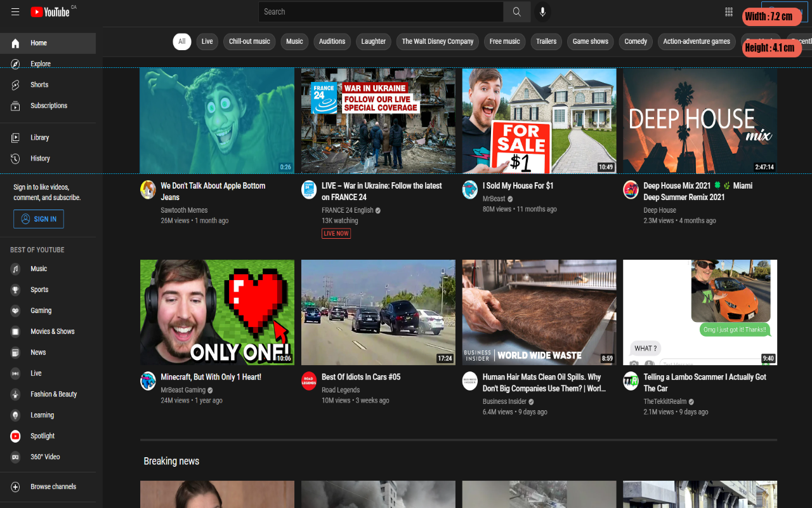812x508 pixels.
Task: Open the hamburger guide menu
Action: [15, 11]
